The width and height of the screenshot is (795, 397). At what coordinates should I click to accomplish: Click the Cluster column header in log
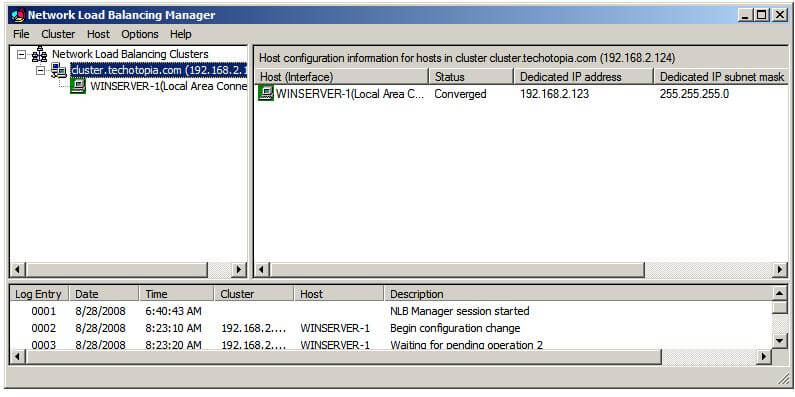[255, 294]
